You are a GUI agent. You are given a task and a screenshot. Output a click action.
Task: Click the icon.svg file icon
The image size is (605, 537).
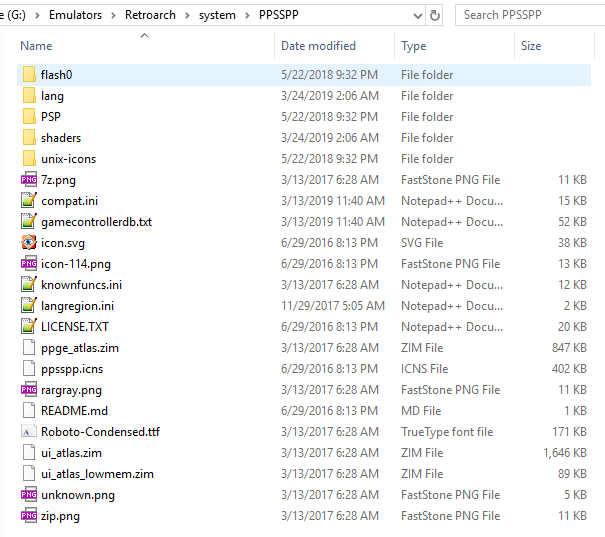coord(29,243)
